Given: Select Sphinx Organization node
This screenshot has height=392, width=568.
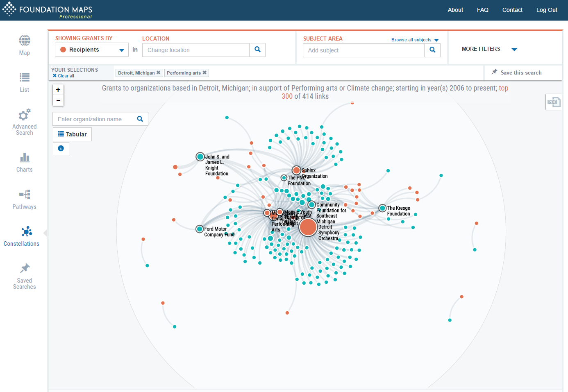Looking at the screenshot, I should (296, 170).
